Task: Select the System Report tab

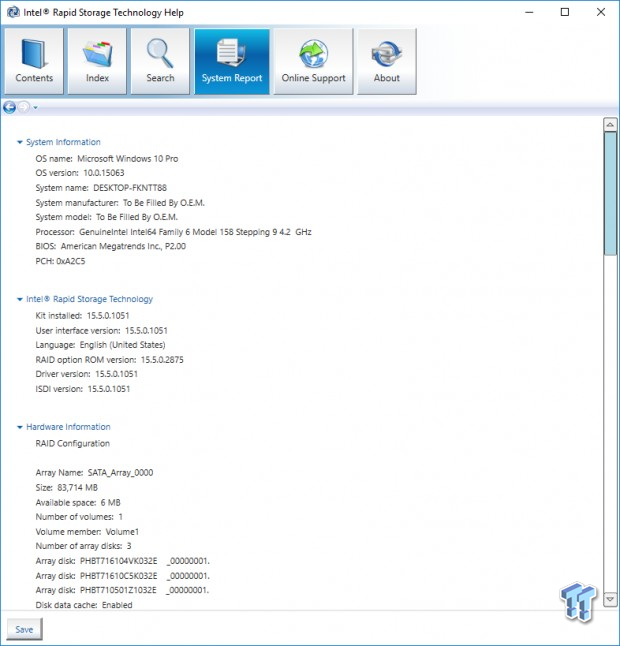Action: [x=232, y=61]
